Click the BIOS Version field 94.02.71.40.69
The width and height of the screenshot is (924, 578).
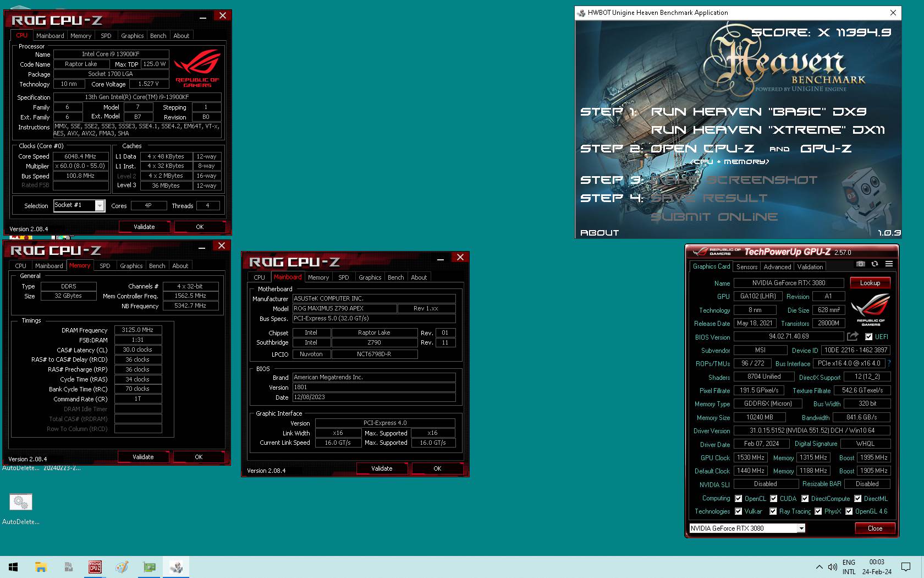(789, 336)
